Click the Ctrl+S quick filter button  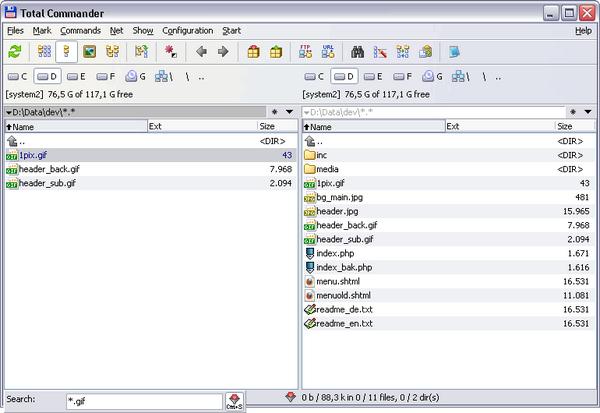click(234, 402)
